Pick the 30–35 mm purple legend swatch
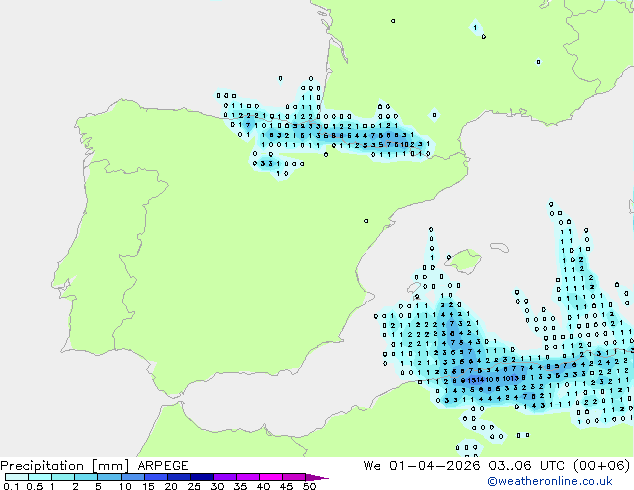This screenshot has width=634, height=490. (x=225, y=477)
